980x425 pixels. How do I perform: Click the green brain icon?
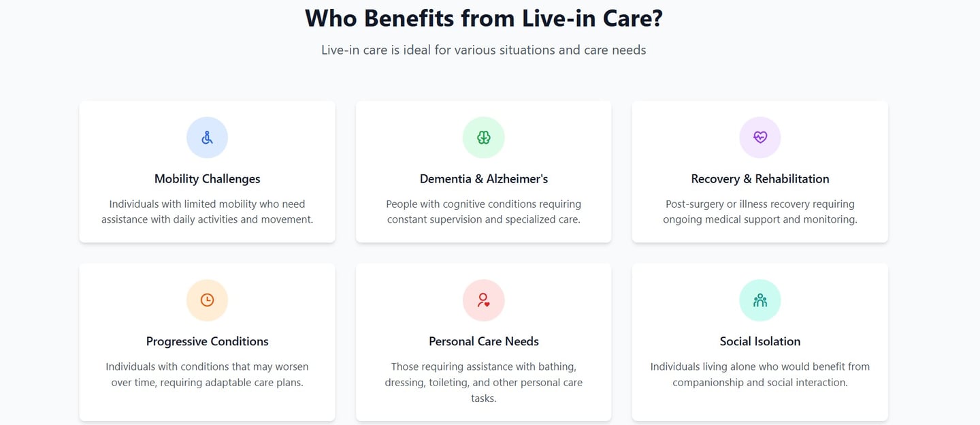tap(483, 138)
